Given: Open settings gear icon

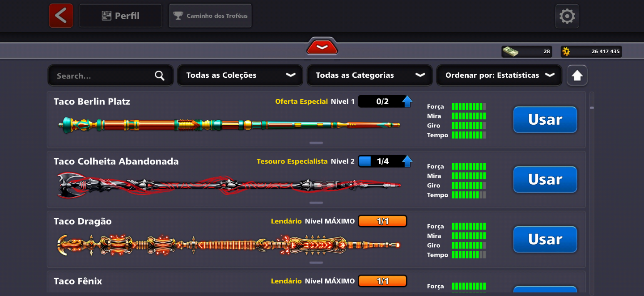Looking at the screenshot, I should click(567, 16).
